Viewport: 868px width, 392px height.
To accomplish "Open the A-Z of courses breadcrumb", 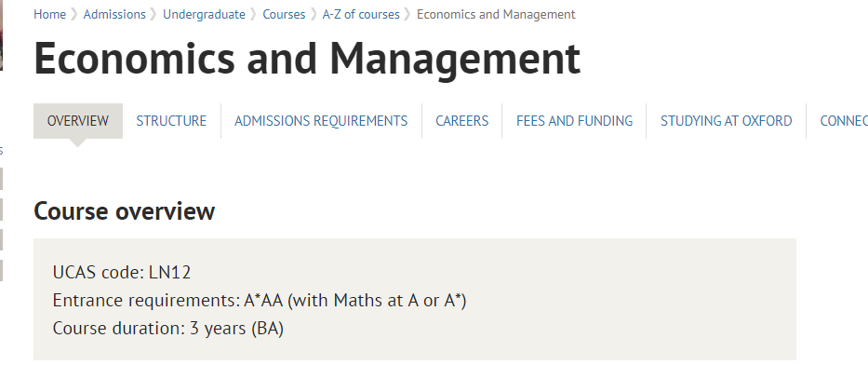I will 361,14.
